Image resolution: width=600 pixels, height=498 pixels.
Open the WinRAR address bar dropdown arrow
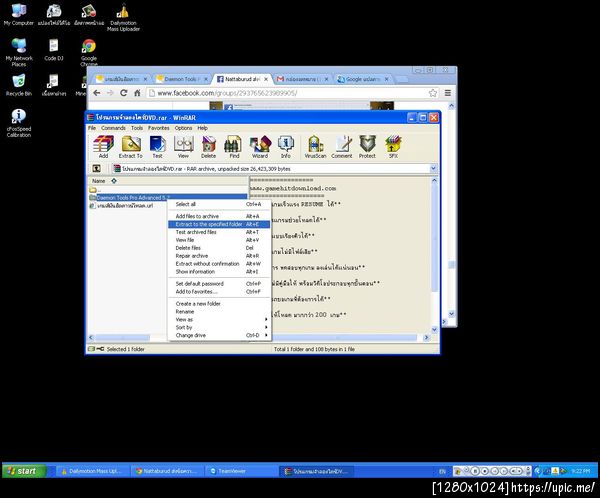(x=433, y=168)
